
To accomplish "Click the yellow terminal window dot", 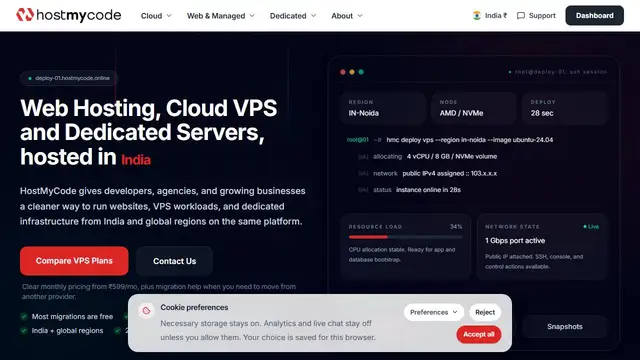I will click(x=352, y=72).
